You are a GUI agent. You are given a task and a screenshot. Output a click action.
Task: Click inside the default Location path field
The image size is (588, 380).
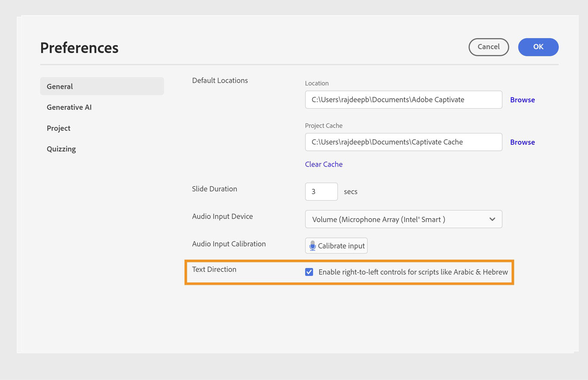pyautogui.click(x=403, y=99)
